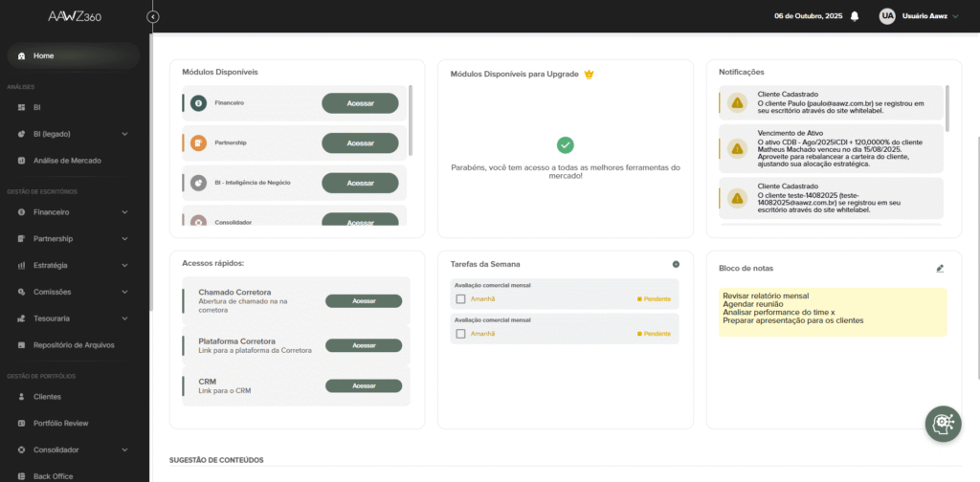Check the second Avaliação comercial mensal task
The height and width of the screenshot is (482, 980).
point(461,334)
